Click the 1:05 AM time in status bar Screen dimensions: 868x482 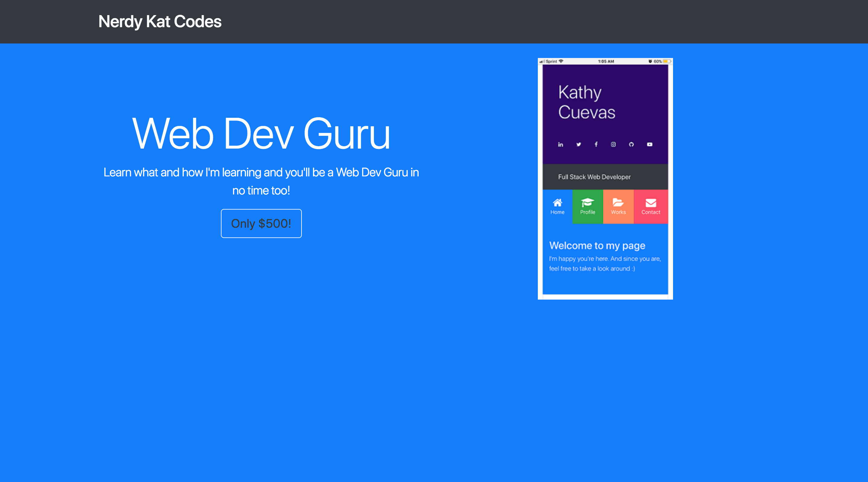(x=606, y=61)
